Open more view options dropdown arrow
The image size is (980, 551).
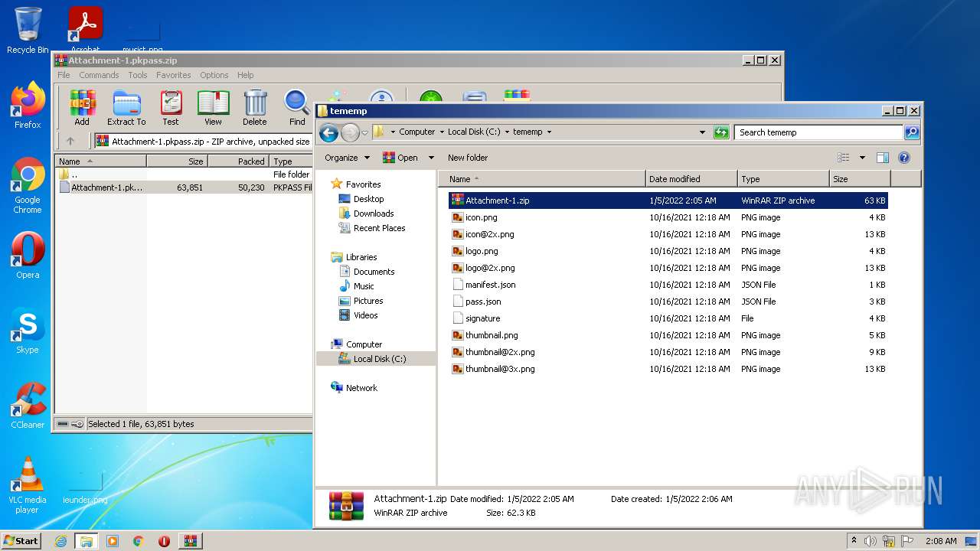pyautogui.click(x=862, y=158)
